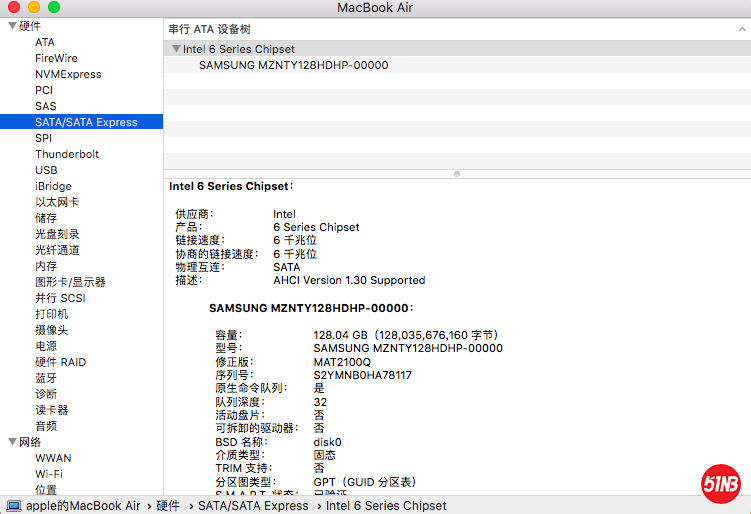Screen dimensions: 751x514
Task: Click apple的MacBook Air in path bar
Action: tap(83, 506)
